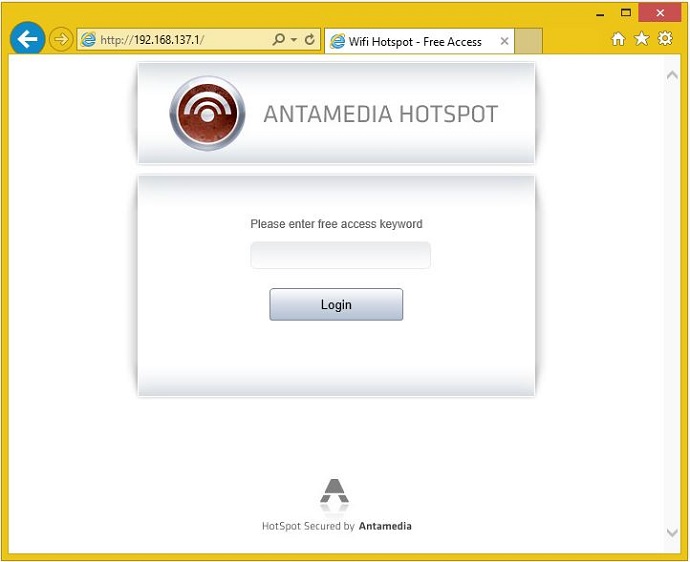Open favorites with the star icon

642,39
